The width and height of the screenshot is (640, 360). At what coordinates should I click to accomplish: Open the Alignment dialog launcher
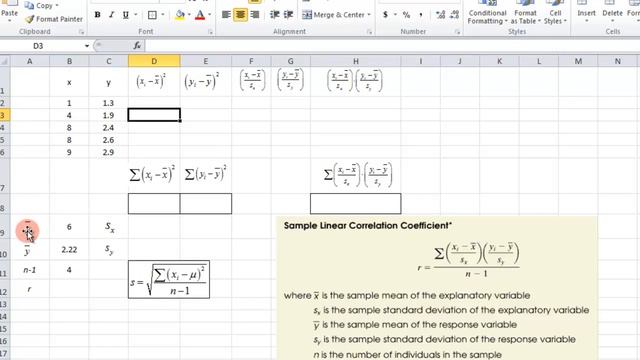[x=369, y=32]
